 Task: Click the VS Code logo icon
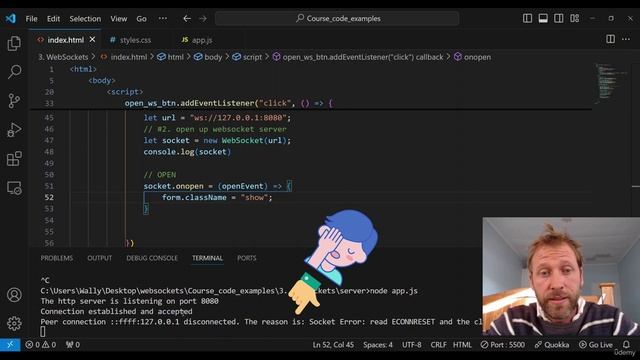(11, 18)
